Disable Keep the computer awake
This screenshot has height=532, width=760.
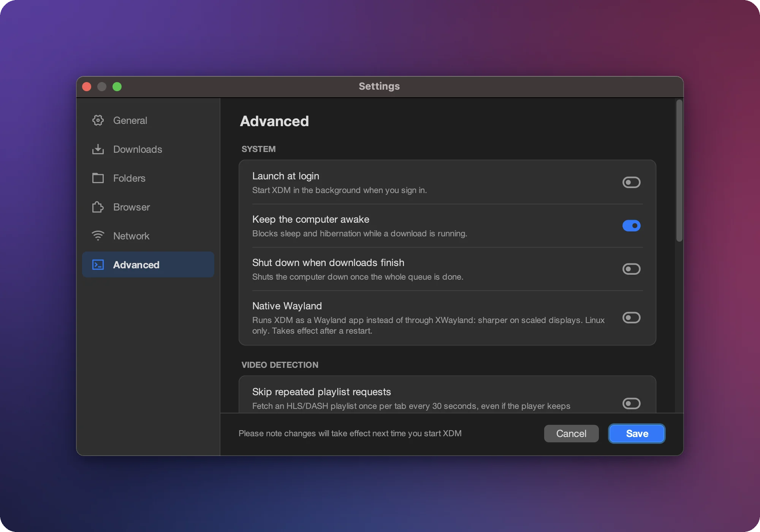[x=631, y=226]
